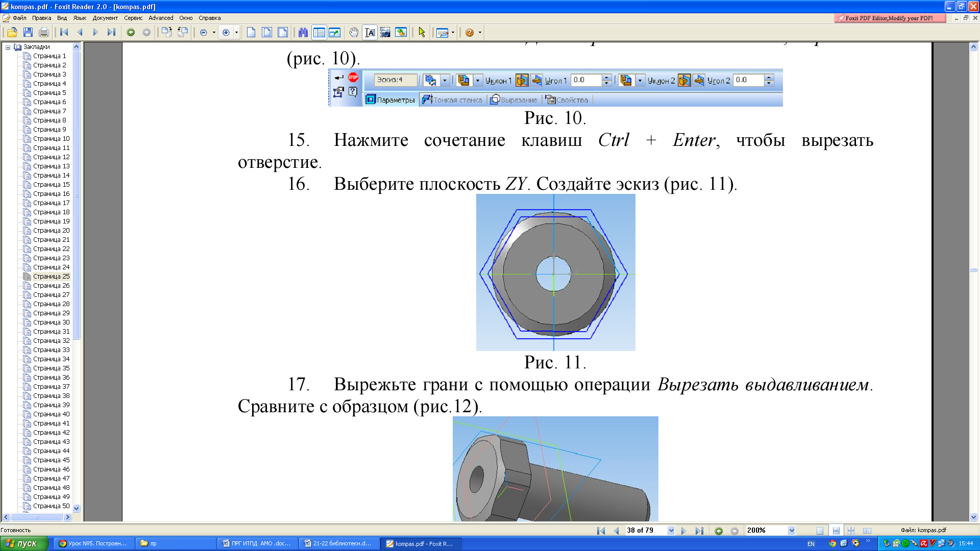This screenshot has width=980, height=551.
Task: Open the Сервис menu
Action: click(133, 18)
